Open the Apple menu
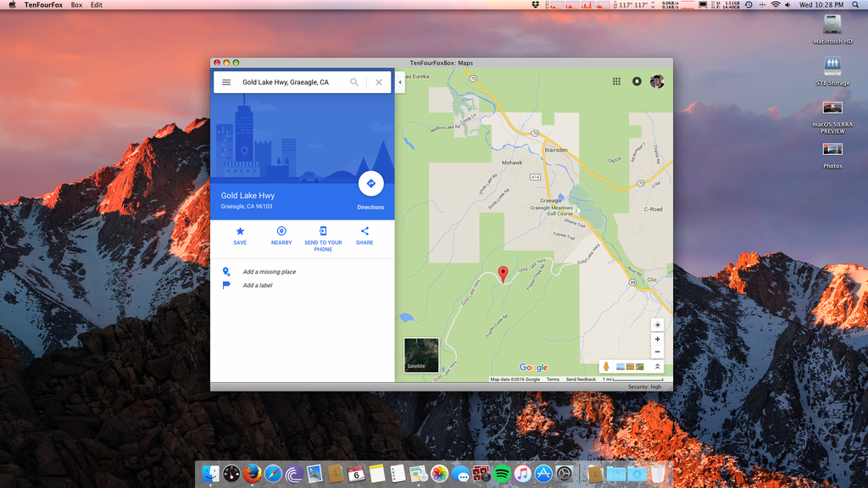This screenshot has width=868, height=488. [12, 5]
